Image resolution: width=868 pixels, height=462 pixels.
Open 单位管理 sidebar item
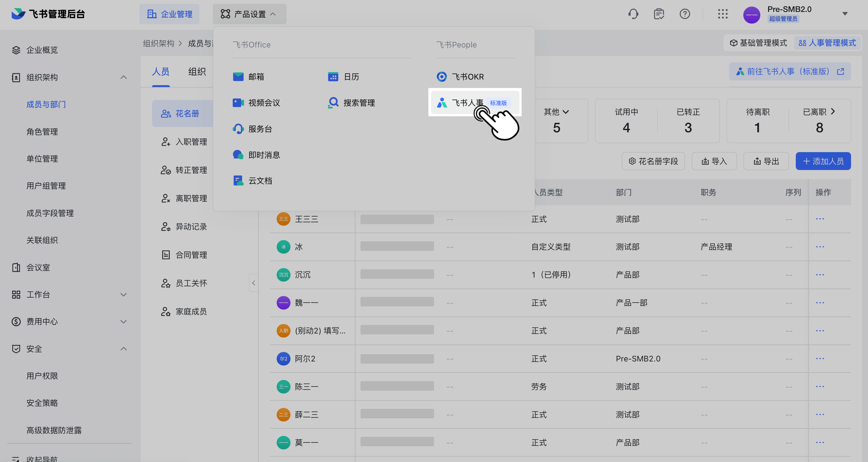click(42, 159)
